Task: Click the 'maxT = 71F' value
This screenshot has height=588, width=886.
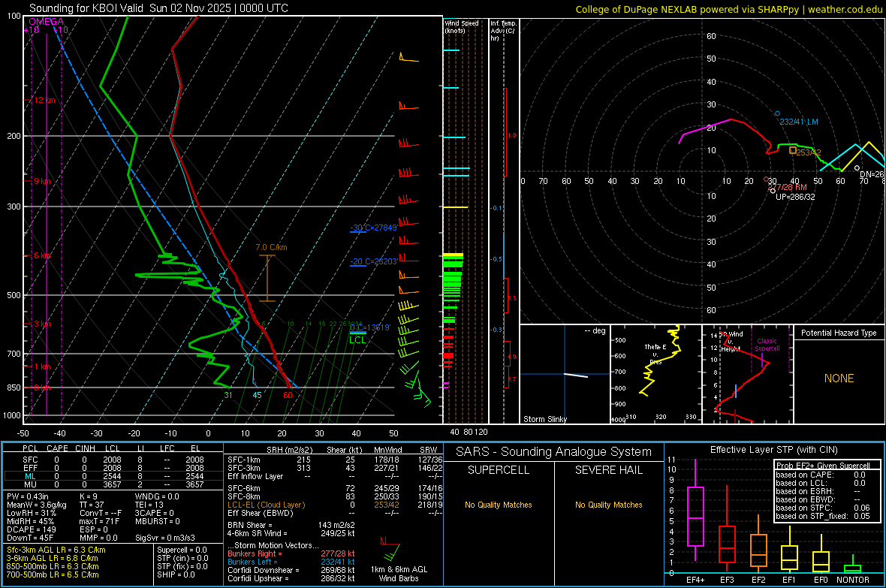Action: point(99,521)
